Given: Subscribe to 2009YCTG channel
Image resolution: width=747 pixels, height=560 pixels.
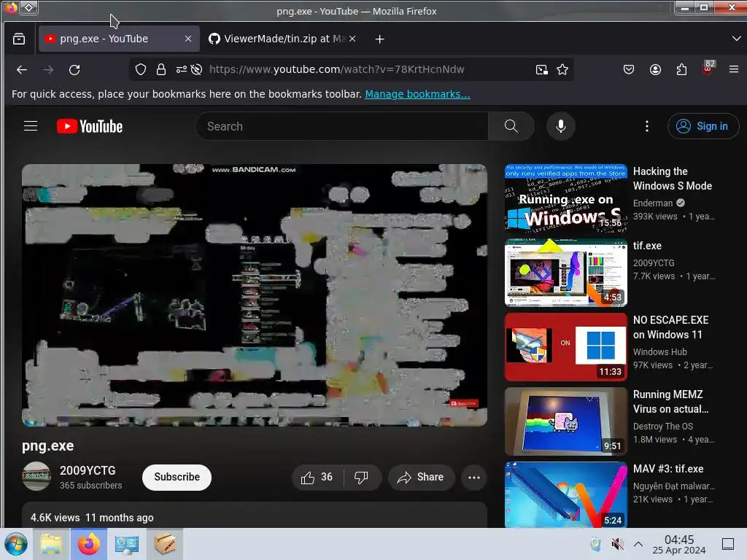Looking at the screenshot, I should point(177,477).
